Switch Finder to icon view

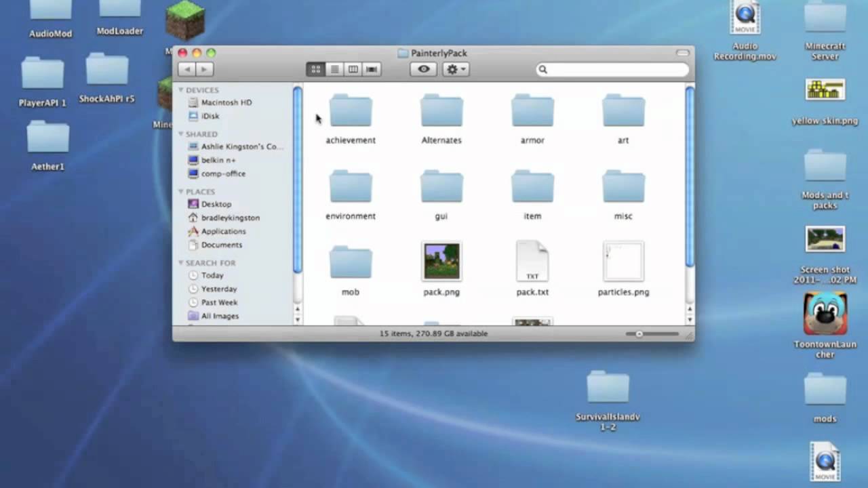(x=315, y=69)
